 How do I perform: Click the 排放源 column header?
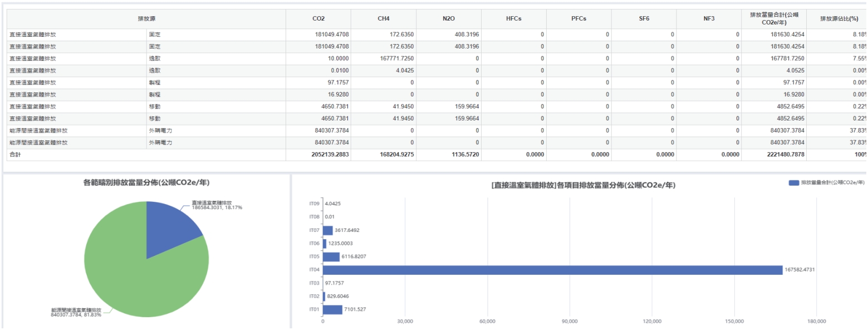click(146, 19)
